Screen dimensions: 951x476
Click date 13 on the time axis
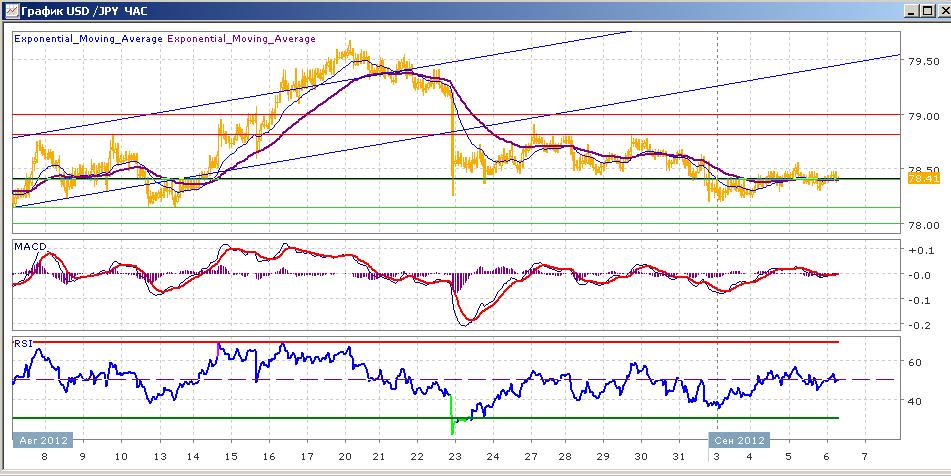pos(159,457)
